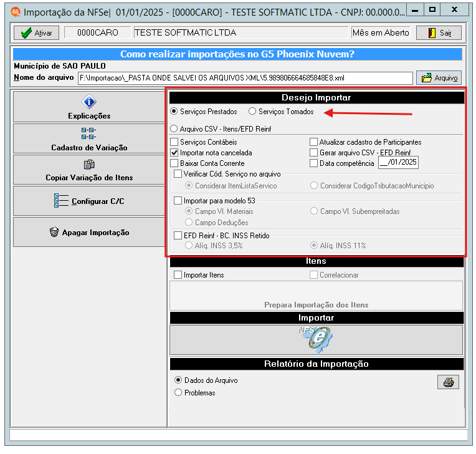Select the Campo Vl. Materiais radio

coord(189,211)
